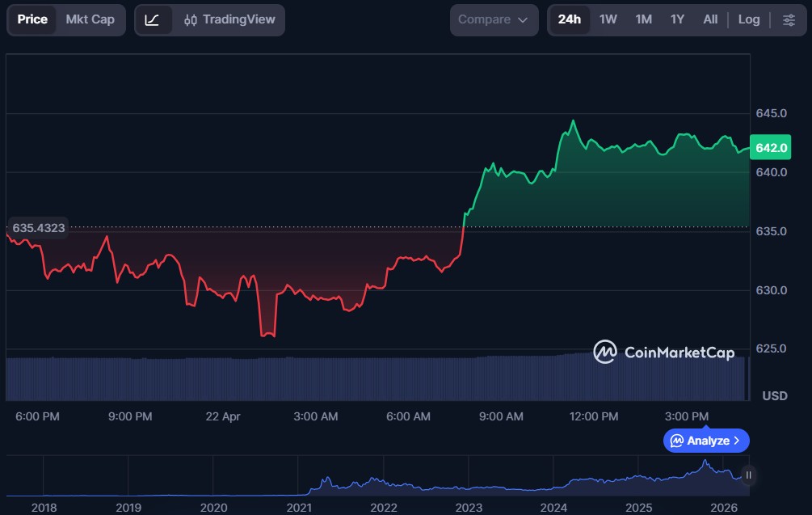Select the 1W time range
The height and width of the screenshot is (515, 812).
[x=608, y=19]
